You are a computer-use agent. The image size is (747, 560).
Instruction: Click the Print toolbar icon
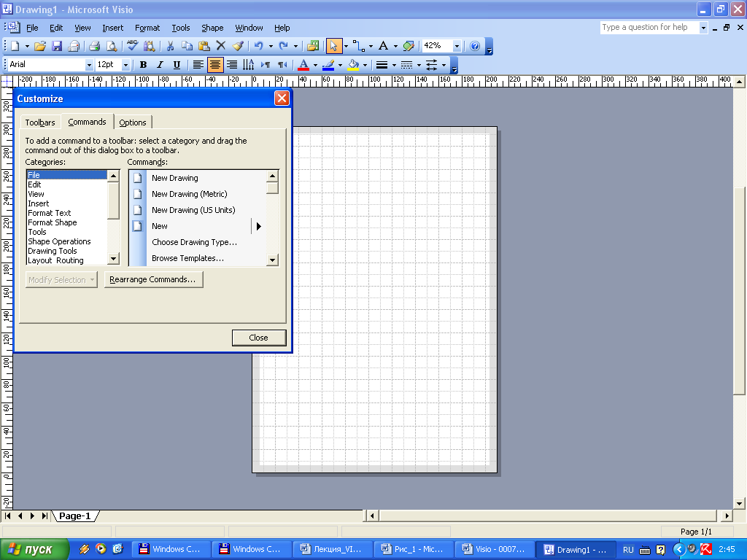click(94, 46)
